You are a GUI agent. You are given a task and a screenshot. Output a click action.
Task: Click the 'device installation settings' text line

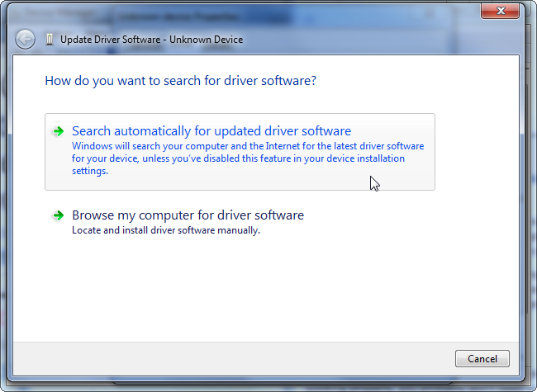(89, 171)
